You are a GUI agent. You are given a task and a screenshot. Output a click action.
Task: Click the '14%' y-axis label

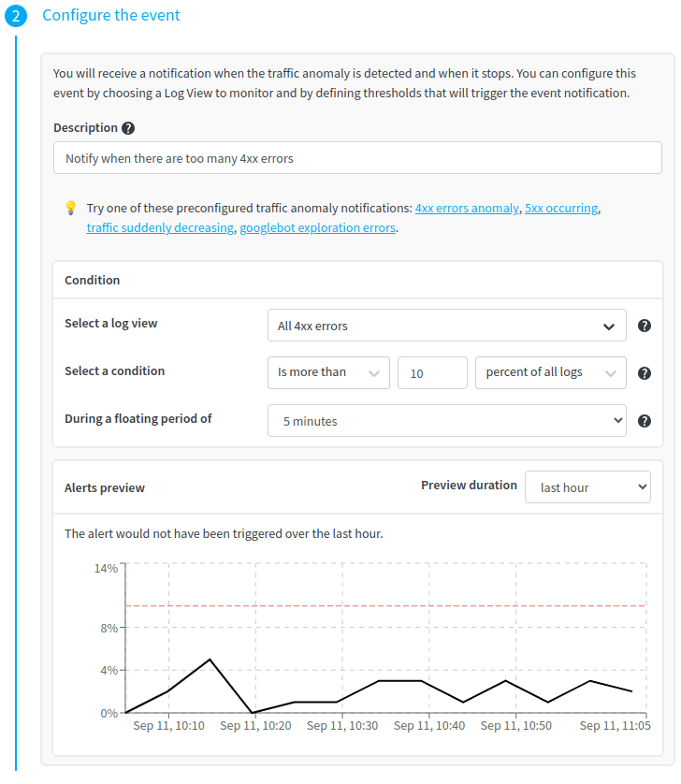[106, 569]
